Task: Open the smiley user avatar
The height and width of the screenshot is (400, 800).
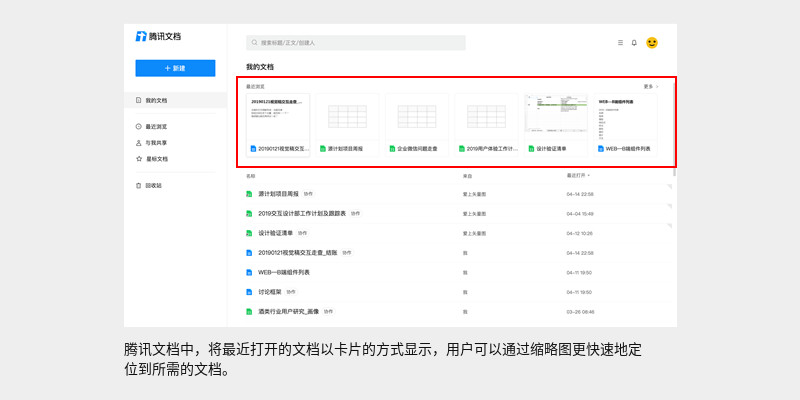Action: click(652, 43)
